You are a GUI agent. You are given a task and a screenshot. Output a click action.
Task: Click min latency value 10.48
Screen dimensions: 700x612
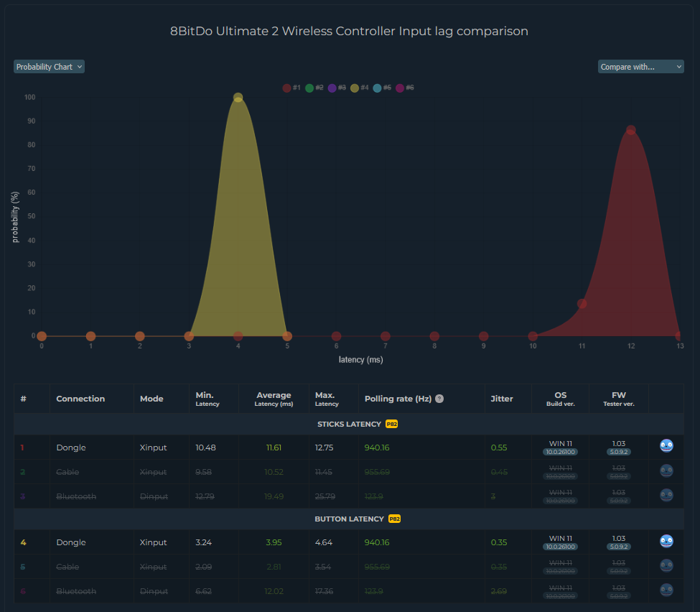pyautogui.click(x=205, y=448)
